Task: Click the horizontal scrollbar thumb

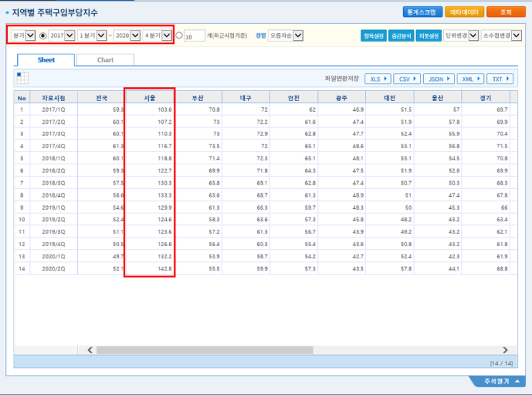Action: (205, 350)
